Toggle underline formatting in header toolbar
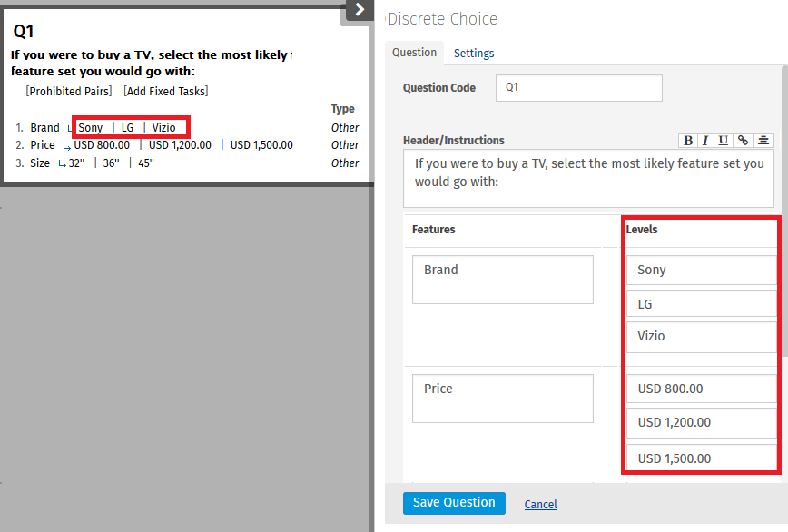The height and width of the screenshot is (532, 788). pyautogui.click(x=723, y=141)
